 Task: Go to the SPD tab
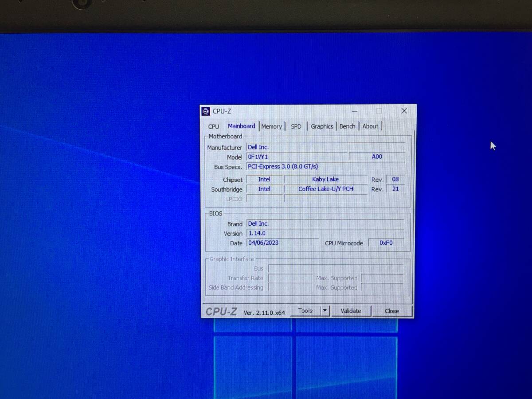click(296, 126)
